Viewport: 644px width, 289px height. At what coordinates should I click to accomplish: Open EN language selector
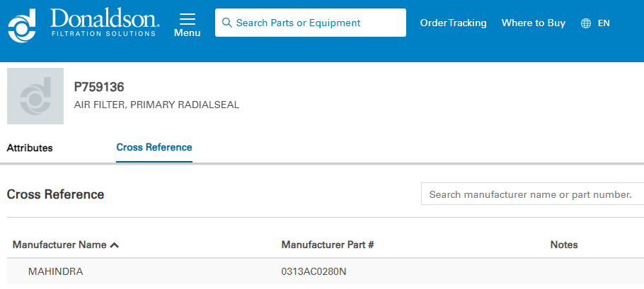604,23
